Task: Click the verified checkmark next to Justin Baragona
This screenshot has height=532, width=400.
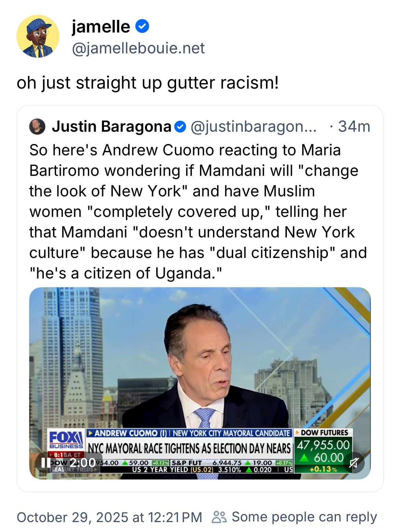Action: 180,127
